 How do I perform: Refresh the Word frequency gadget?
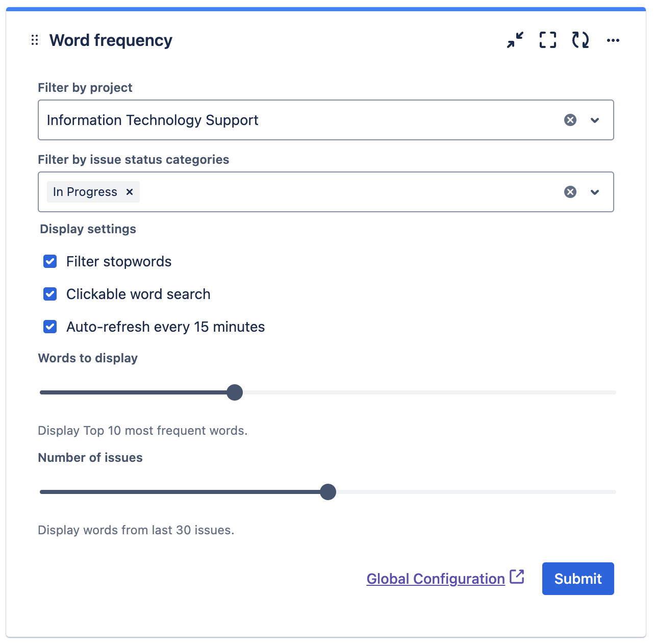(x=580, y=40)
